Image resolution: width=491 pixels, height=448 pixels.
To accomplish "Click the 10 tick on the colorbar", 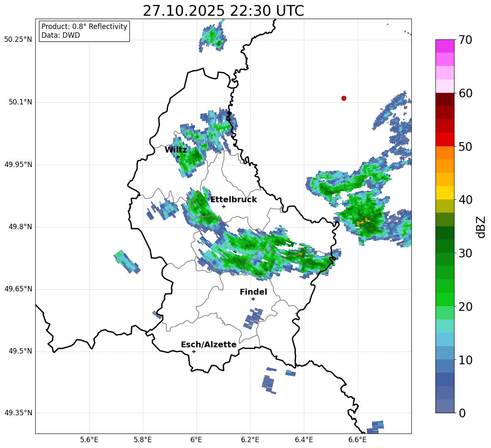I will (465, 360).
